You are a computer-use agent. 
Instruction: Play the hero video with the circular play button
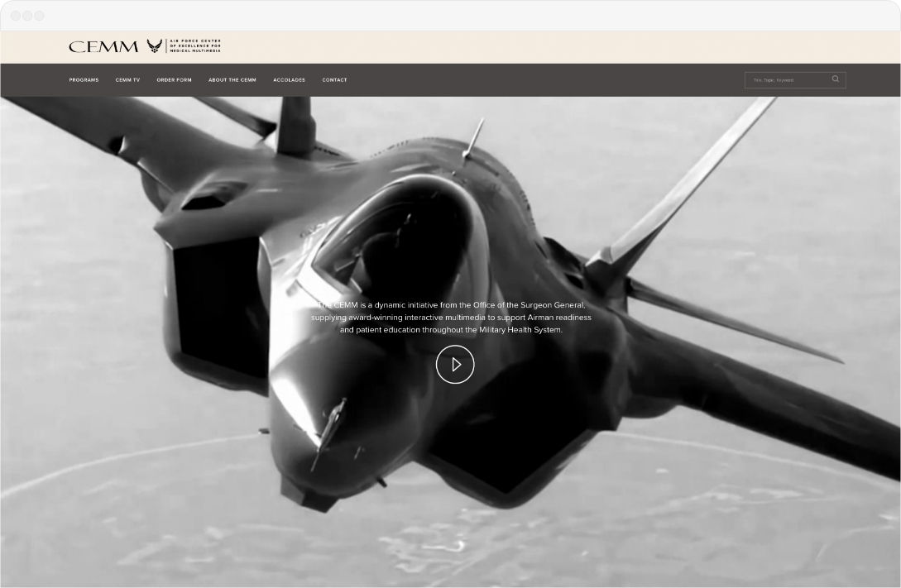[455, 364]
